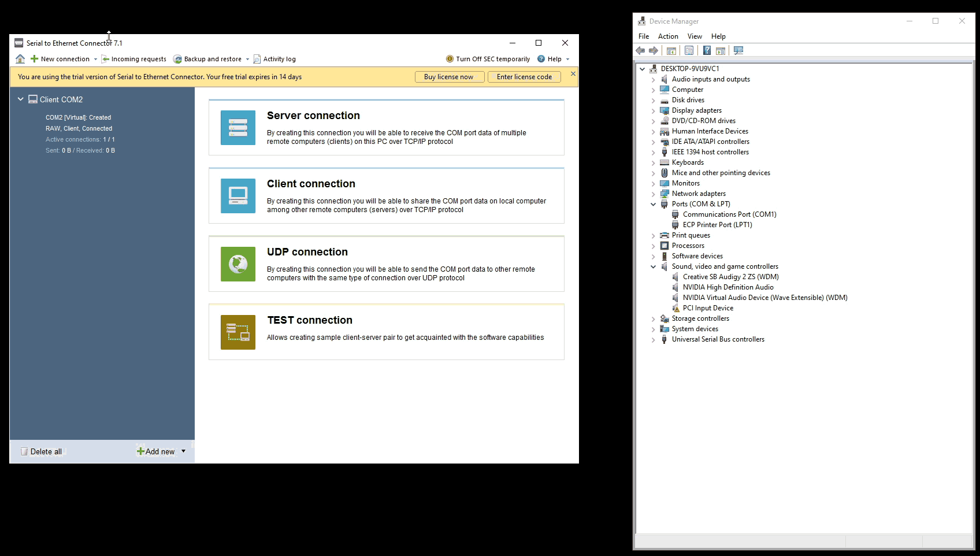The height and width of the screenshot is (556, 980).
Task: Collapse the Ports (COM & LPT) category
Action: [654, 204]
